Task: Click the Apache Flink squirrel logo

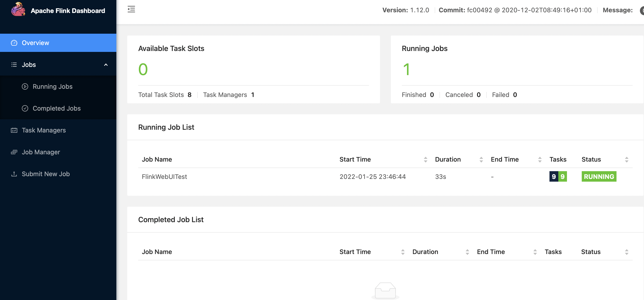Action: [x=18, y=10]
